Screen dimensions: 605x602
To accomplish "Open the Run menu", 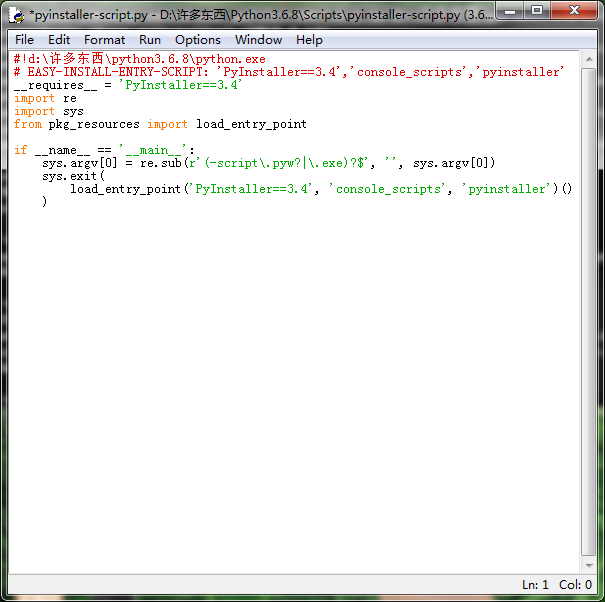I will click(x=150, y=40).
